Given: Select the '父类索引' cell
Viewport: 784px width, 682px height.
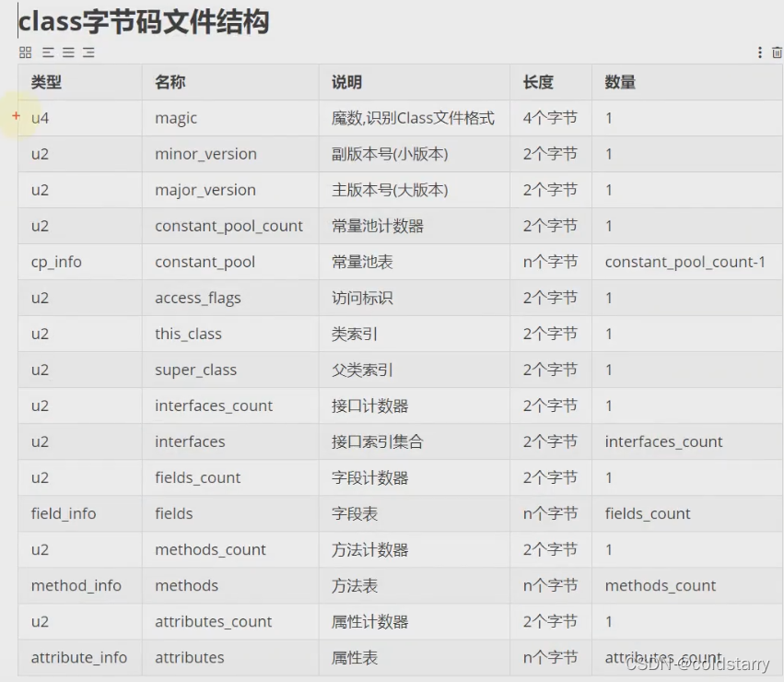Looking at the screenshot, I should pyautogui.click(x=362, y=370).
